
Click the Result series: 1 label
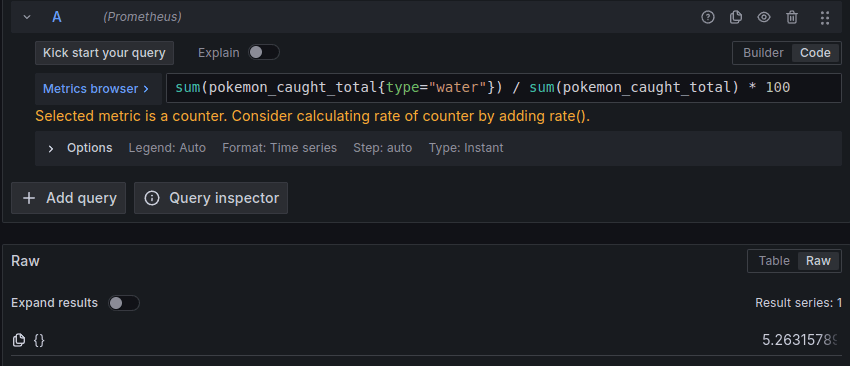798,303
